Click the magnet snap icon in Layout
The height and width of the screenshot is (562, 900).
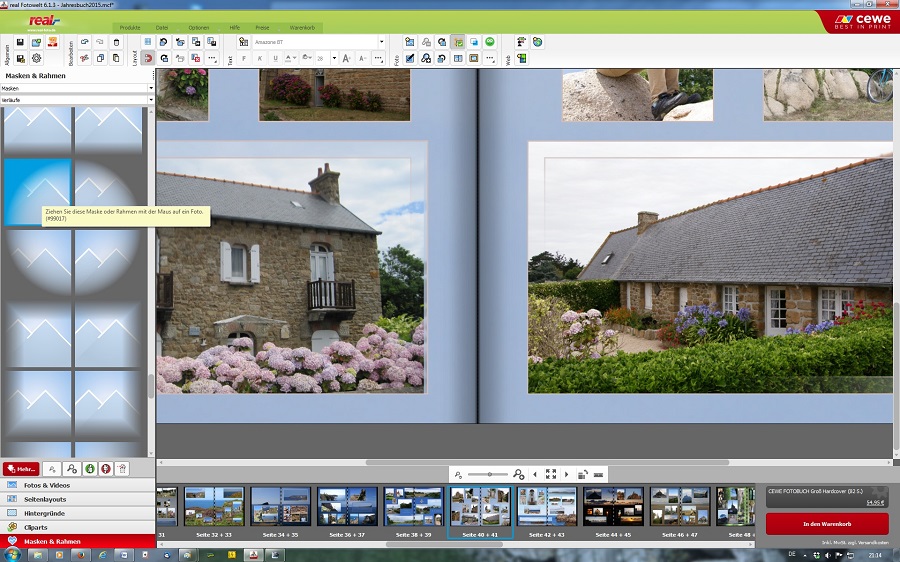pyautogui.click(x=148, y=59)
